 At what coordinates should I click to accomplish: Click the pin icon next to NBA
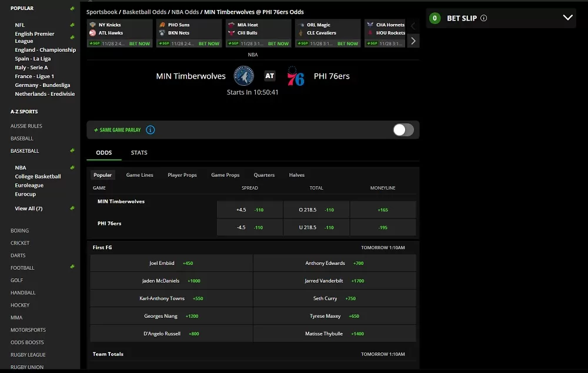click(x=72, y=167)
